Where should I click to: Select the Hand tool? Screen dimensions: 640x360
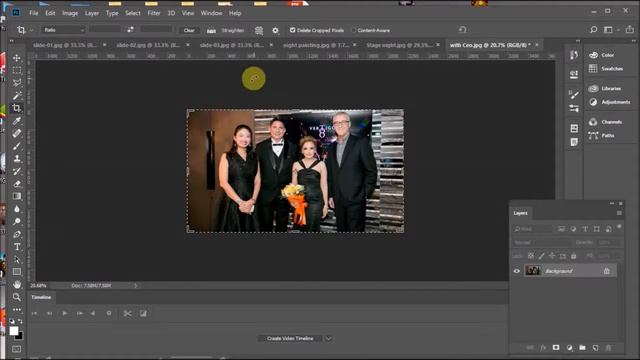pyautogui.click(x=17, y=284)
